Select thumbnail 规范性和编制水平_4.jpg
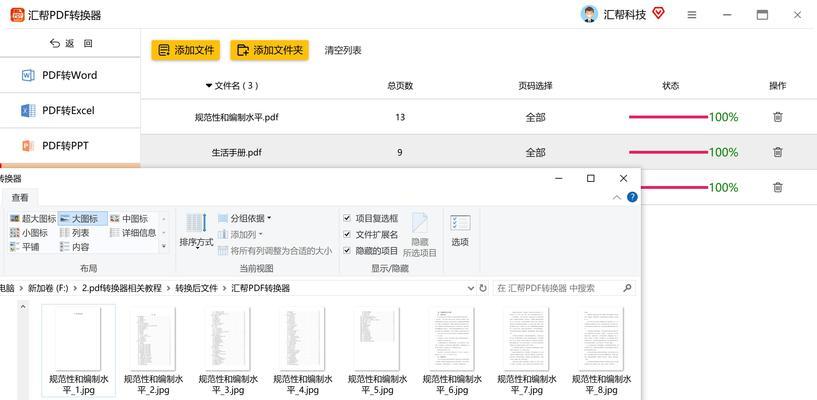Viewport: 817px width, 400px height. pos(303,351)
